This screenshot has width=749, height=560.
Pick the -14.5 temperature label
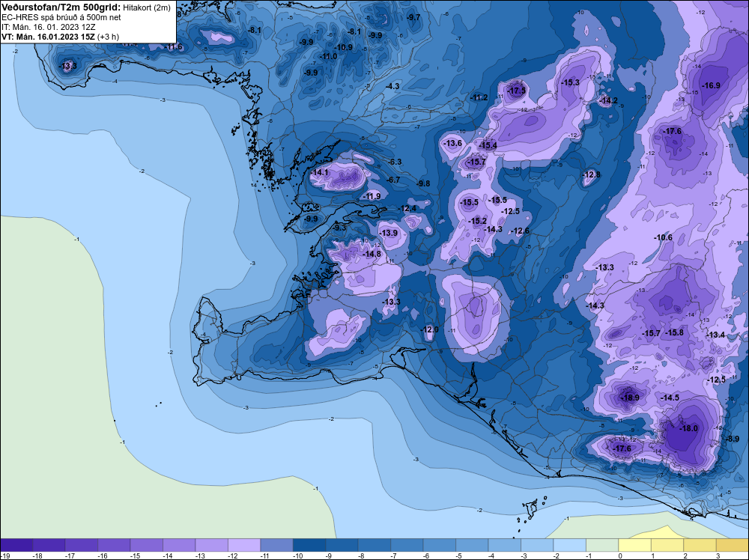670,398
